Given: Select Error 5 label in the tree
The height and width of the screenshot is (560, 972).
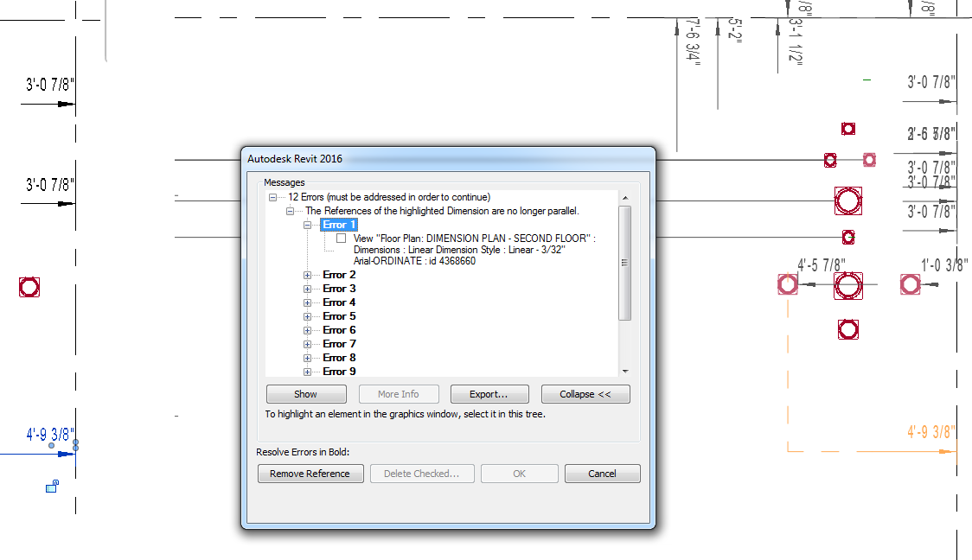Looking at the screenshot, I should pos(339,316).
